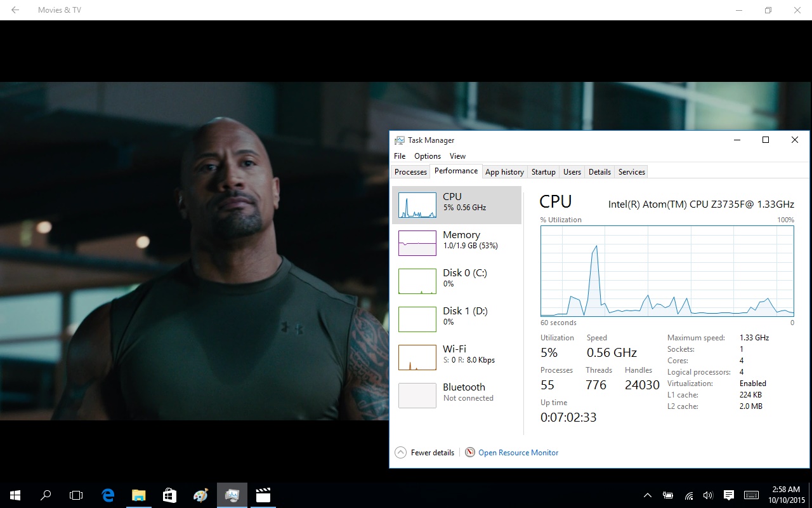Click the Virtualization Enabled value
The image size is (812, 508).
click(753, 384)
